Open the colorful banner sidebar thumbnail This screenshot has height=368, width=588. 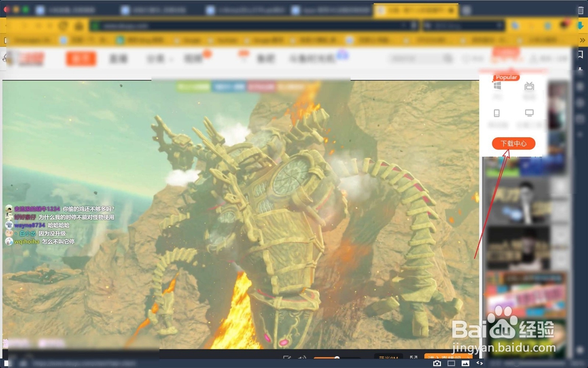pyautogui.click(x=526, y=295)
